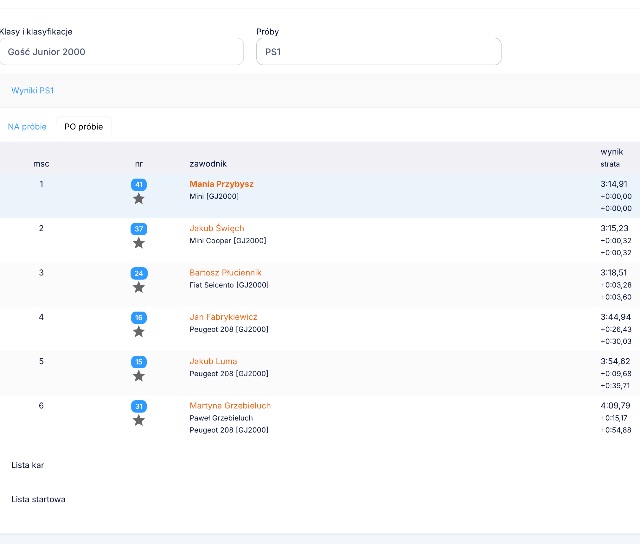Image resolution: width=640 pixels, height=544 pixels.
Task: Click the result time 4:09,79
Action: (615, 406)
